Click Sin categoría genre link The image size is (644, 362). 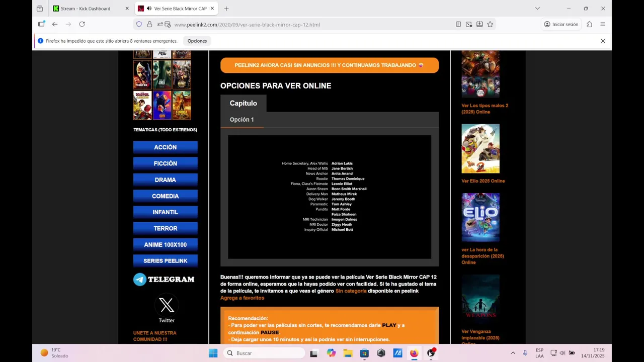click(351, 291)
